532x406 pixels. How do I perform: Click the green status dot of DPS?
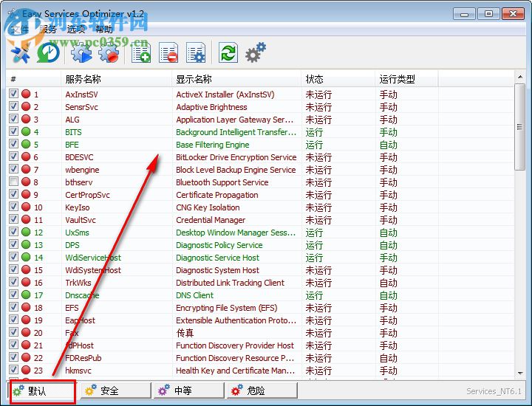26,244
